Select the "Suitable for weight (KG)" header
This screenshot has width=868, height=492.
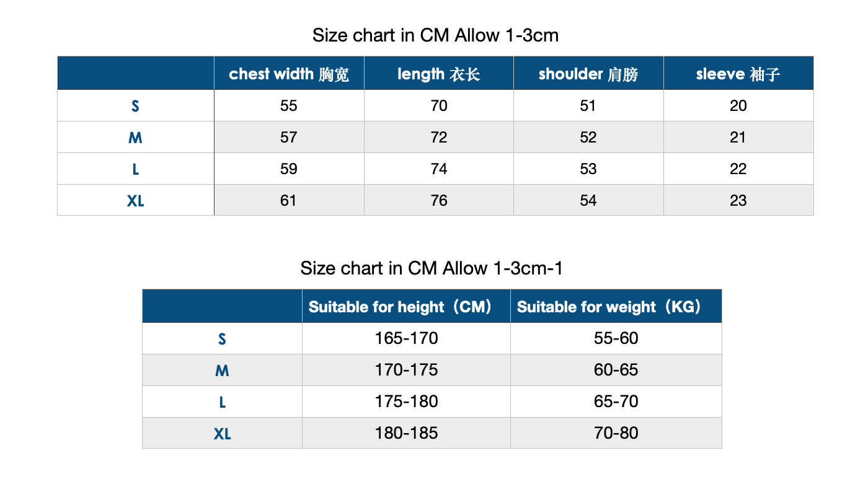[616, 307]
